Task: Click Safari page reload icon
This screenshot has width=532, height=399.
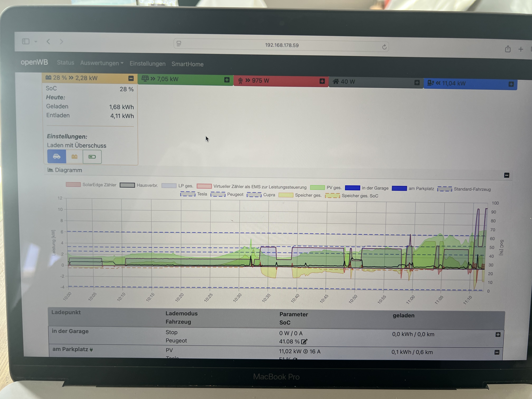Action: (x=384, y=47)
